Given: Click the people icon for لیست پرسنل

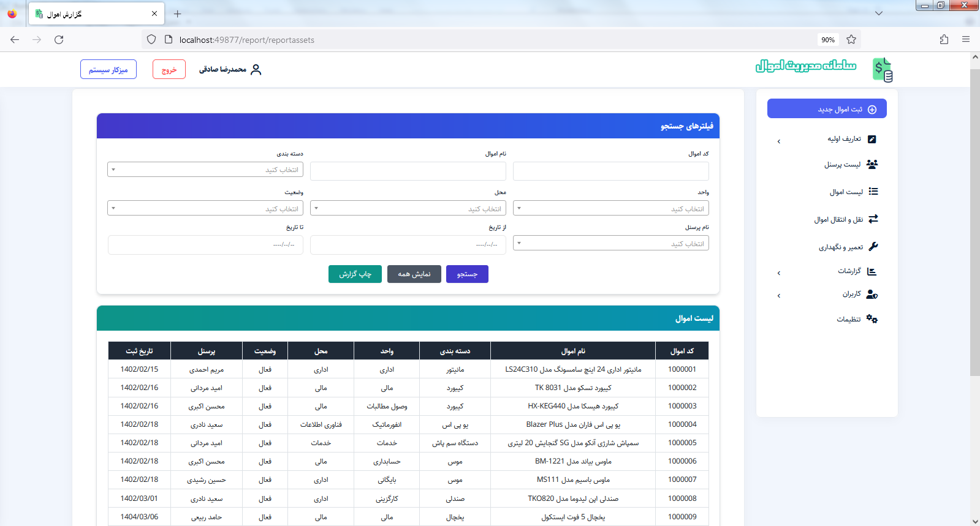Looking at the screenshot, I should pos(872,164).
